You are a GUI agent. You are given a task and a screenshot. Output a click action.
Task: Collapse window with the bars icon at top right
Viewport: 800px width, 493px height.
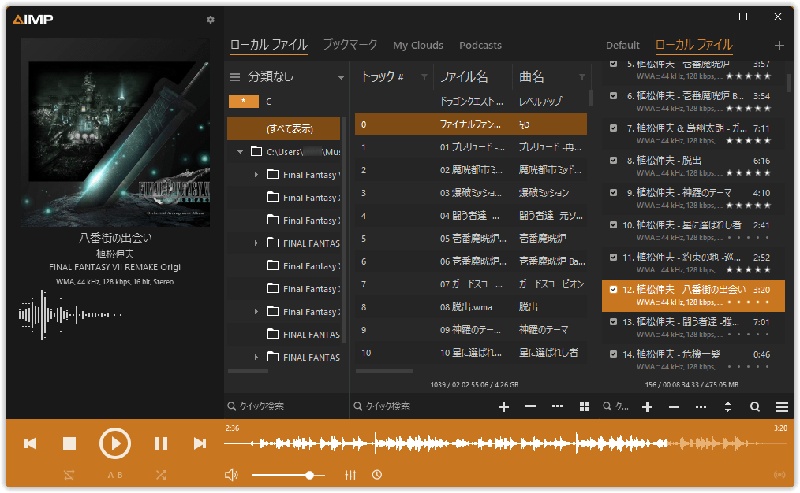point(743,17)
